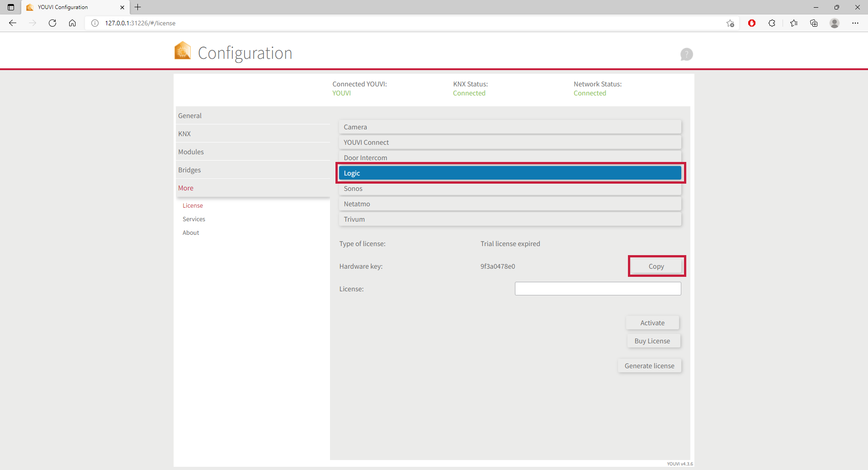This screenshot has width=868, height=470.
Task: Click the YOUVI v4.3.6 version text
Action: click(680, 464)
